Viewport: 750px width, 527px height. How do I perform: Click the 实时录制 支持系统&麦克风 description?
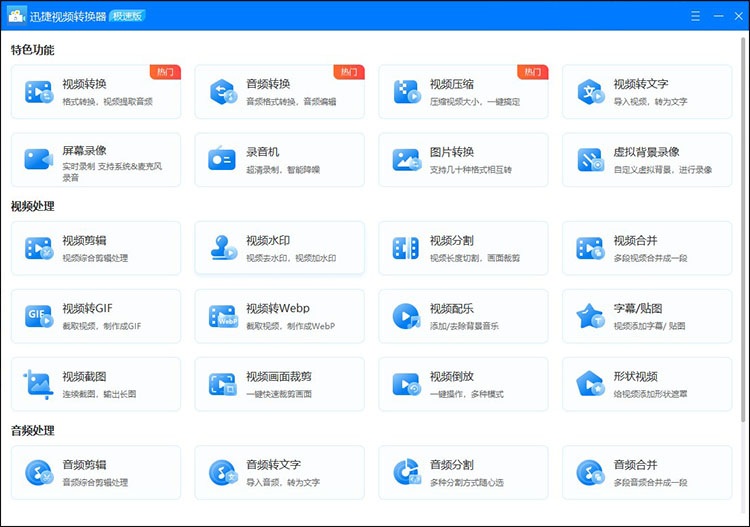click(112, 172)
